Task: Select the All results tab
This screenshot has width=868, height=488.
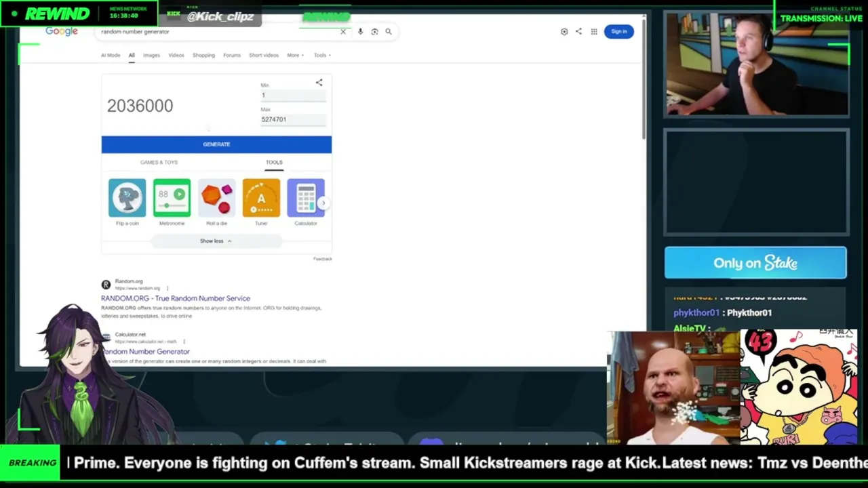Action: pyautogui.click(x=132, y=56)
